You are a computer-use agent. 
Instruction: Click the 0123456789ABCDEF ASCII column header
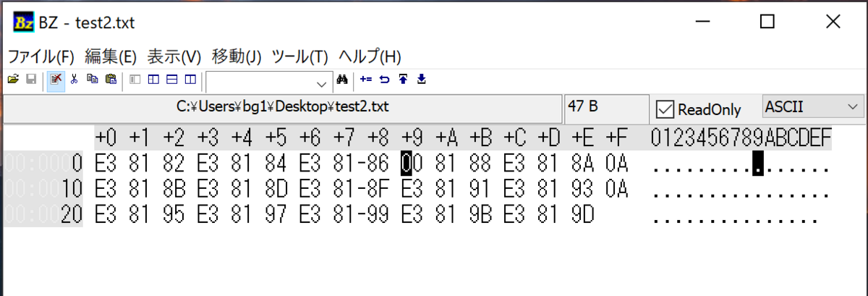(x=741, y=138)
